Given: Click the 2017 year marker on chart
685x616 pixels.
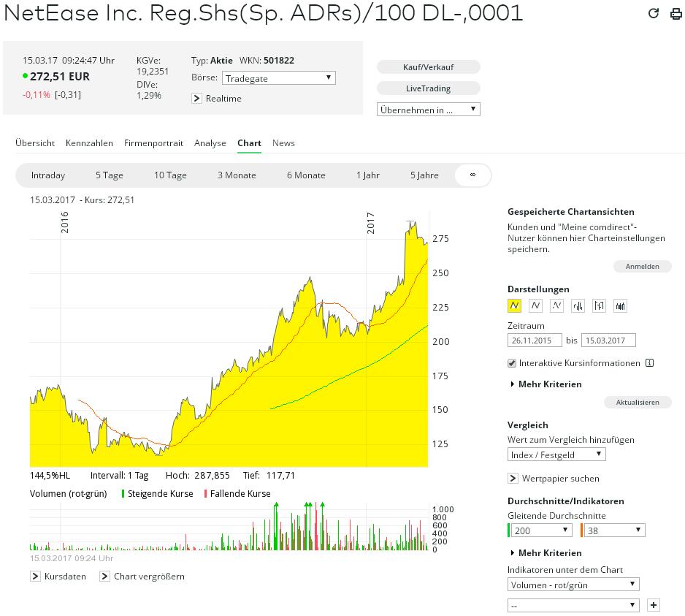Looking at the screenshot, I should click(370, 223).
